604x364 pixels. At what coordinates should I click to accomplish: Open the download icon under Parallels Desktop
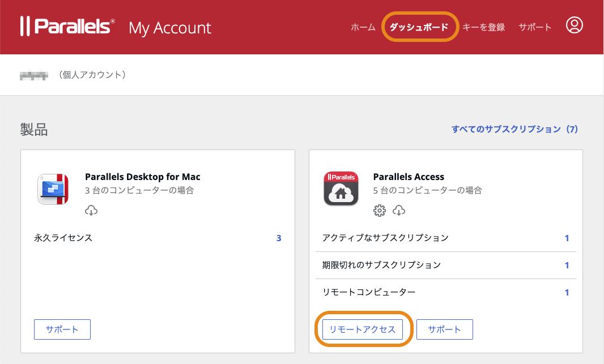[91, 210]
